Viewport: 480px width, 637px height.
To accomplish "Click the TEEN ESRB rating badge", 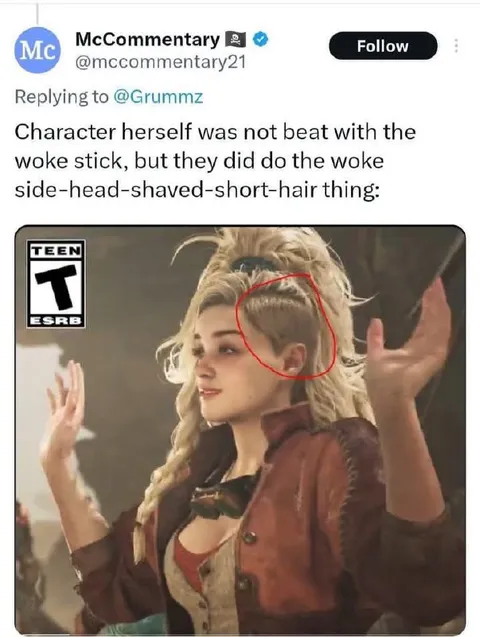I will pos(56,284).
